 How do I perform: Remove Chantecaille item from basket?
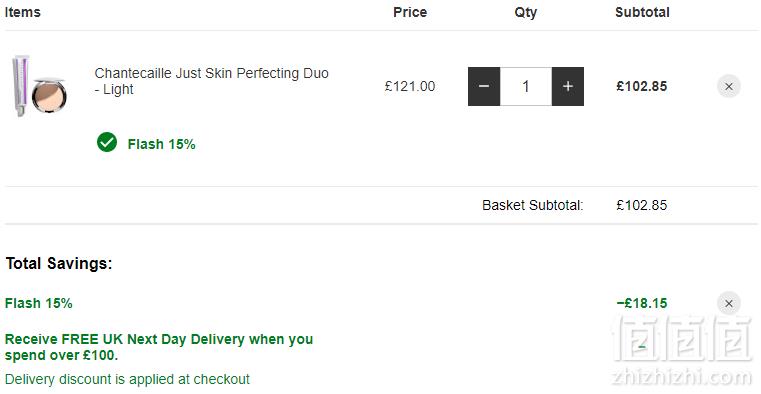pyautogui.click(x=728, y=86)
